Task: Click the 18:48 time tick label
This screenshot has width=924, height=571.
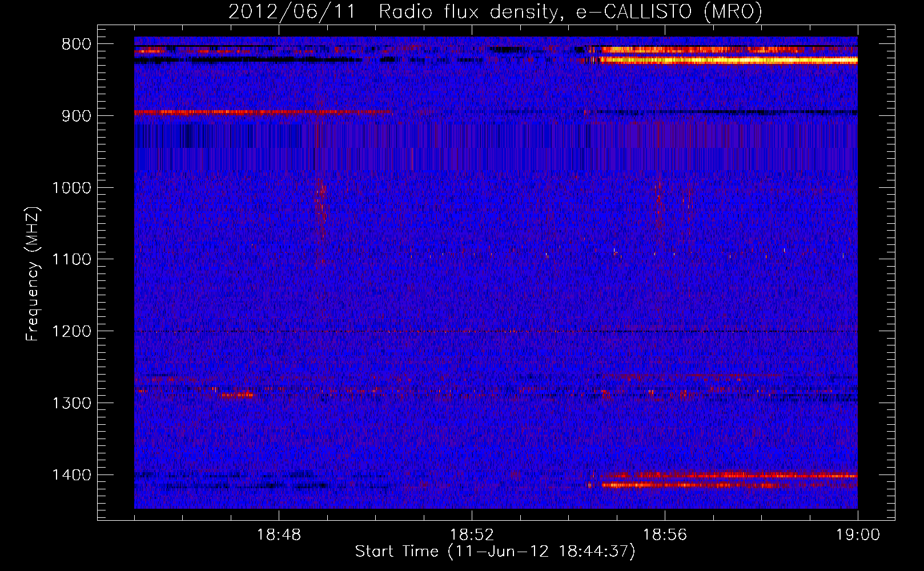Action: point(279,535)
